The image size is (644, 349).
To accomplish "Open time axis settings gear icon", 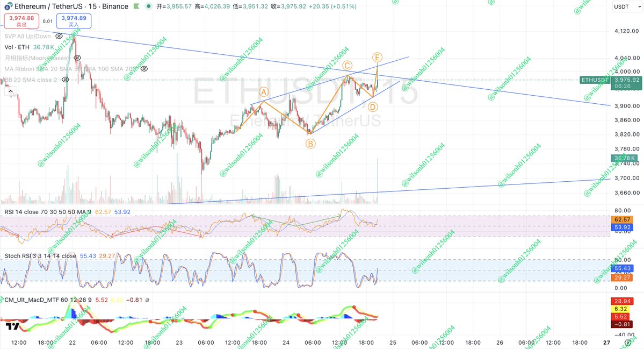I will coord(628,342).
